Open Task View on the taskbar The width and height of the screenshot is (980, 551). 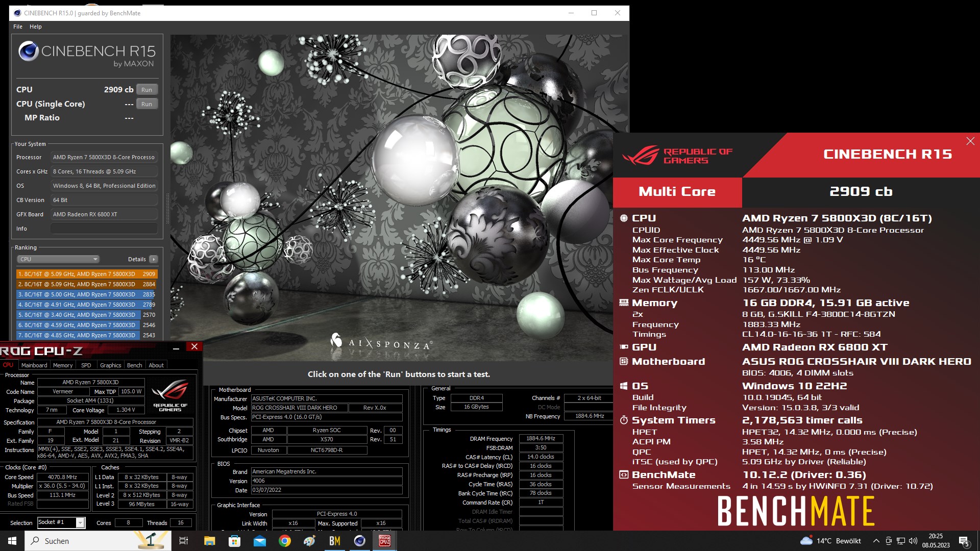[184, 541]
